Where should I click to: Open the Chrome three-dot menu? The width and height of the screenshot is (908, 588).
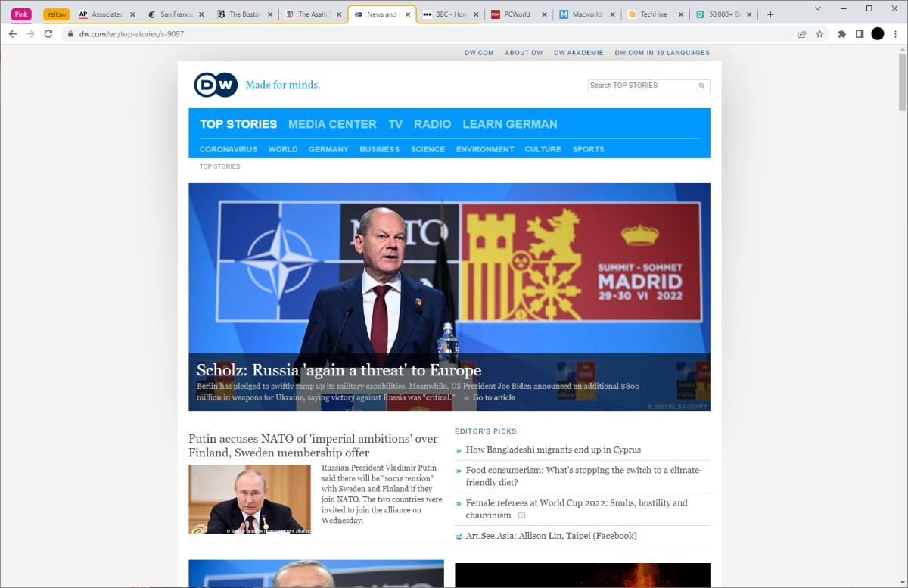tap(896, 34)
